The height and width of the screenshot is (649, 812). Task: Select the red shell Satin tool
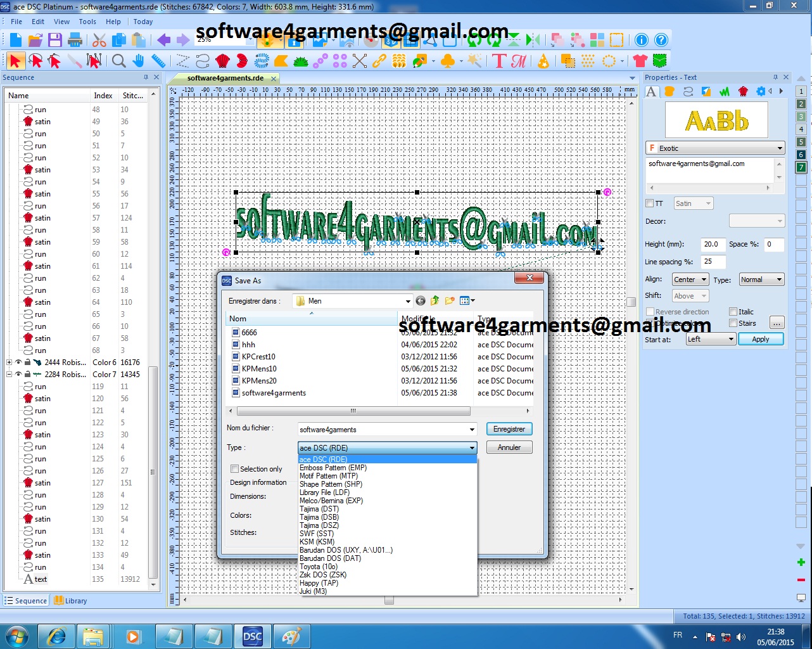click(222, 61)
